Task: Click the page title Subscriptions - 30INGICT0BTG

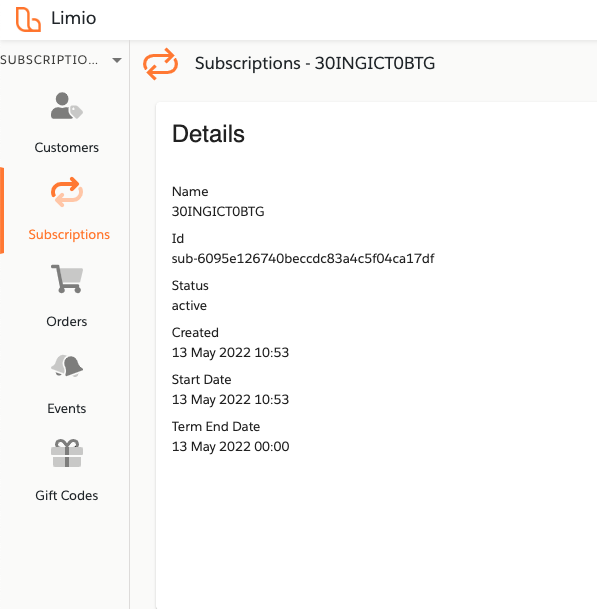Action: coord(315,63)
